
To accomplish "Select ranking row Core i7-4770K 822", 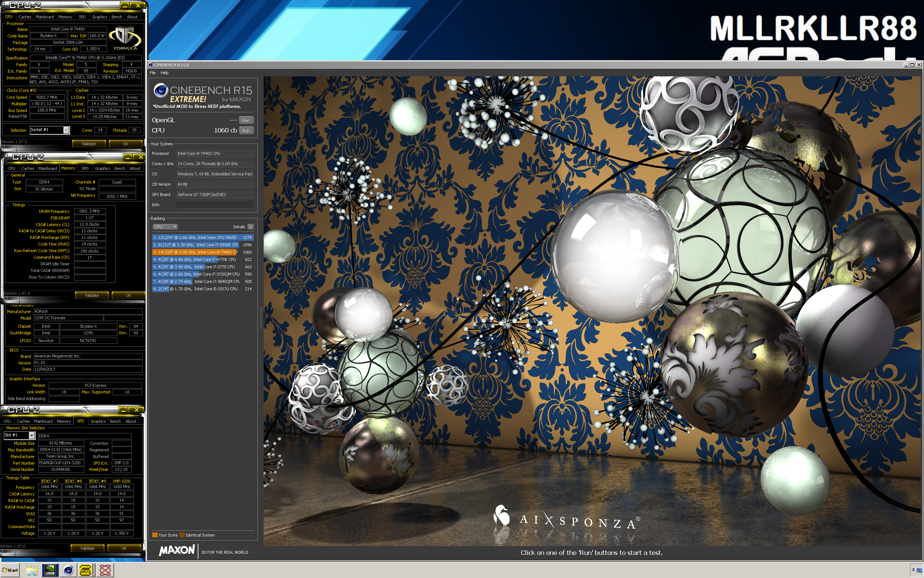I will 202,259.
